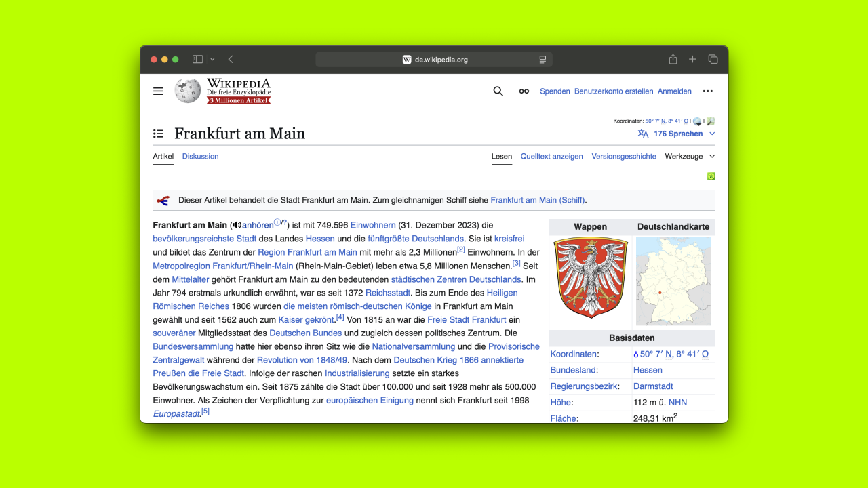Viewport: 868px width, 488px height.
Task: Open the Versionsgeschichte tab
Action: coord(624,156)
